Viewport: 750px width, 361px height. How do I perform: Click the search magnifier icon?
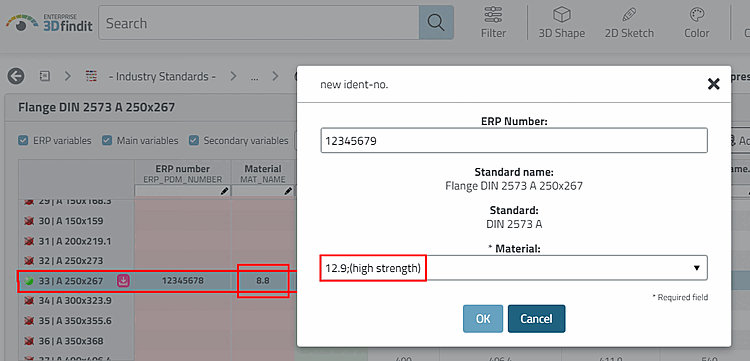pyautogui.click(x=436, y=22)
